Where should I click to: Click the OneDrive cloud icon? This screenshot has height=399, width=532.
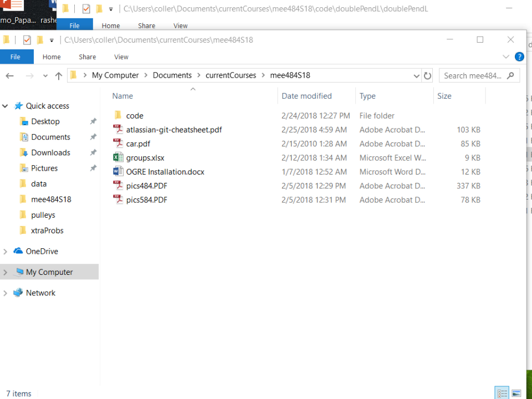(x=18, y=251)
